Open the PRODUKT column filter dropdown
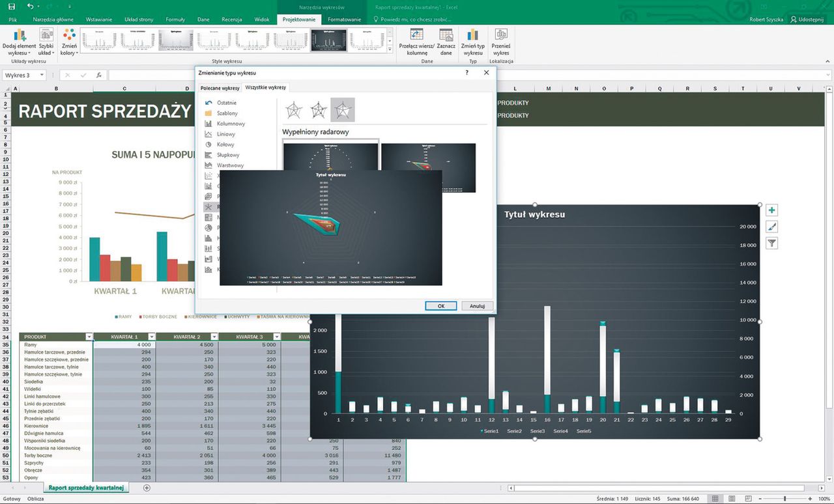834x504 pixels. [x=89, y=337]
